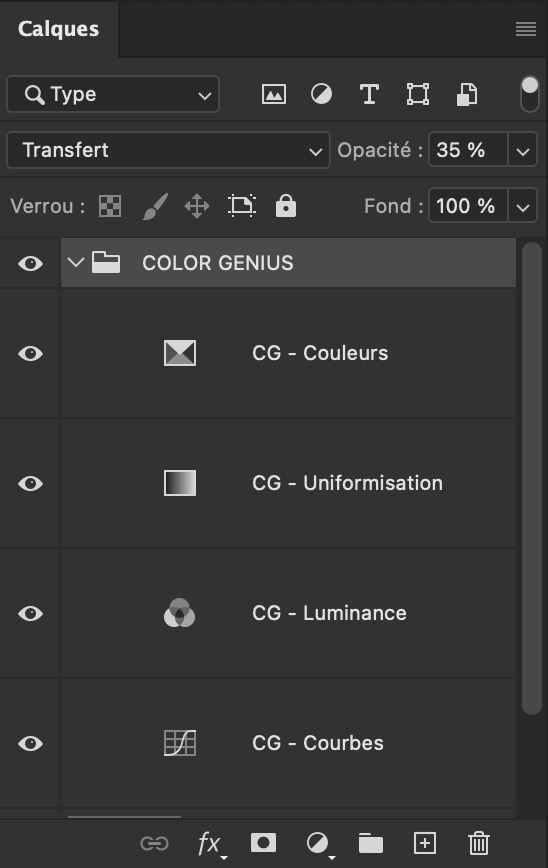Select the Calques tab

59,29
